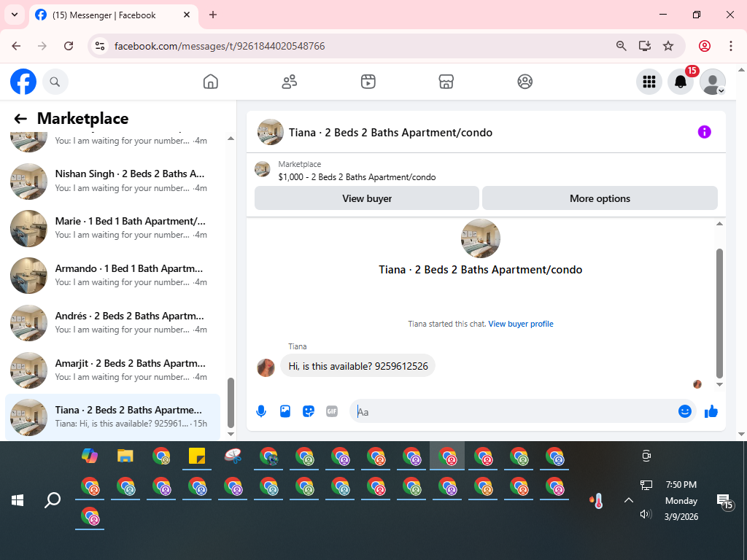
Task: Open a new browser tab
Action: coord(213,15)
